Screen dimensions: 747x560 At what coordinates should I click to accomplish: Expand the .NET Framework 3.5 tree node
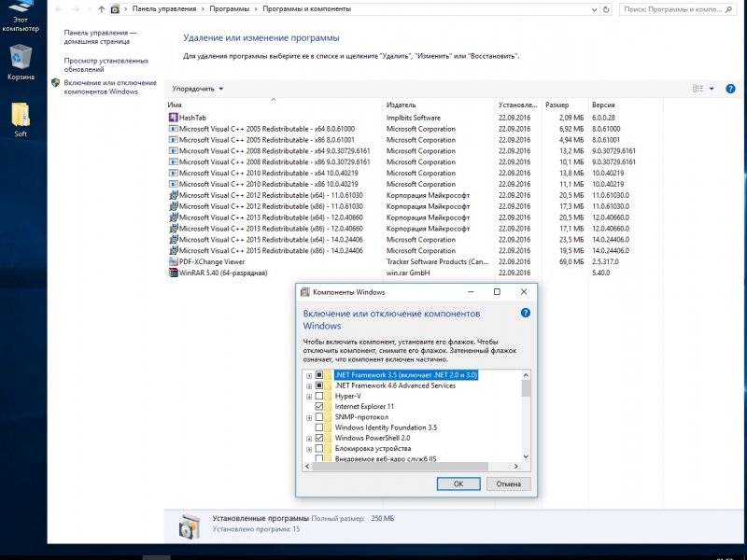(x=309, y=376)
